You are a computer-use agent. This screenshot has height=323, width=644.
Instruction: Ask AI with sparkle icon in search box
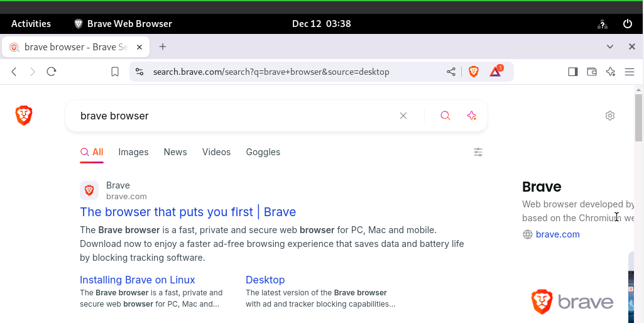(472, 116)
